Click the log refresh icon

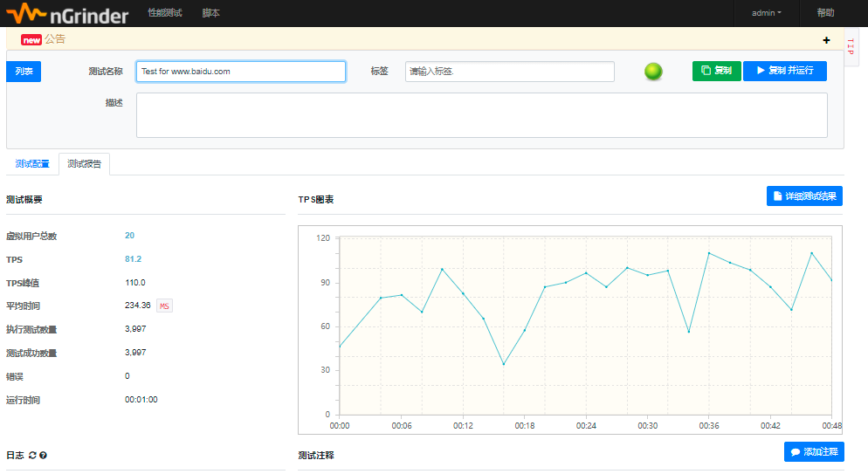(32, 455)
